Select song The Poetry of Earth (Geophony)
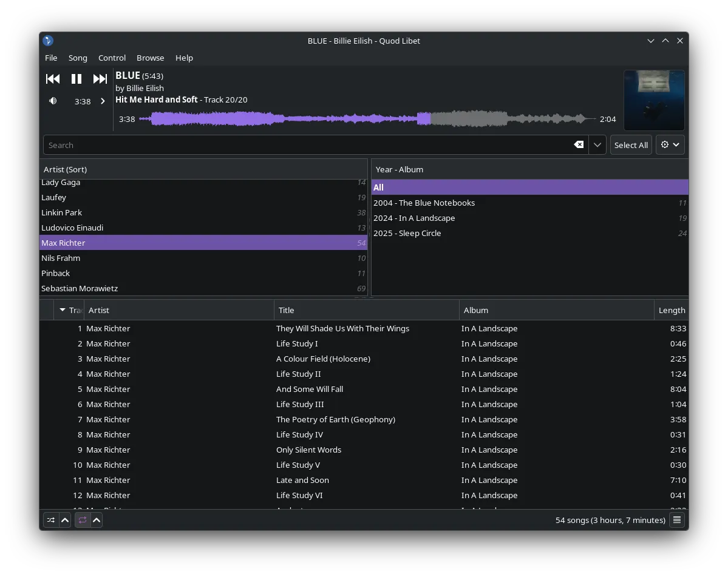Image resolution: width=728 pixels, height=577 pixels. 364,419
